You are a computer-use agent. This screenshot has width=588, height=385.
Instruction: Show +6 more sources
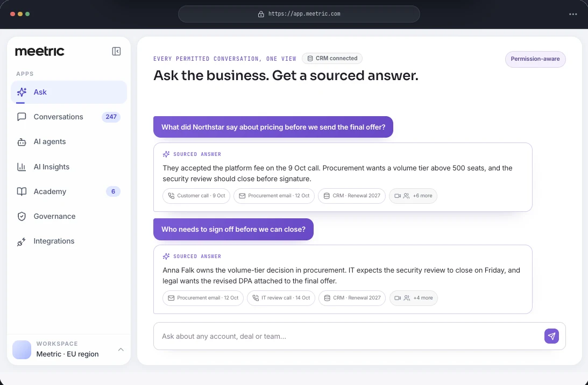(413, 196)
